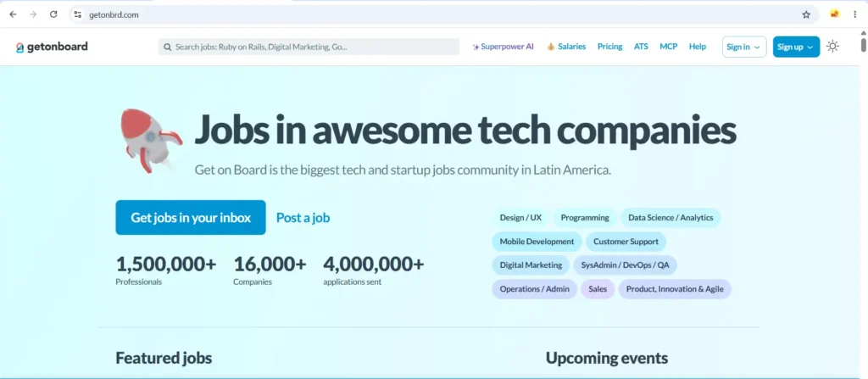The image size is (868, 379).
Task: Expand the Sign in dropdown
Action: tap(744, 47)
